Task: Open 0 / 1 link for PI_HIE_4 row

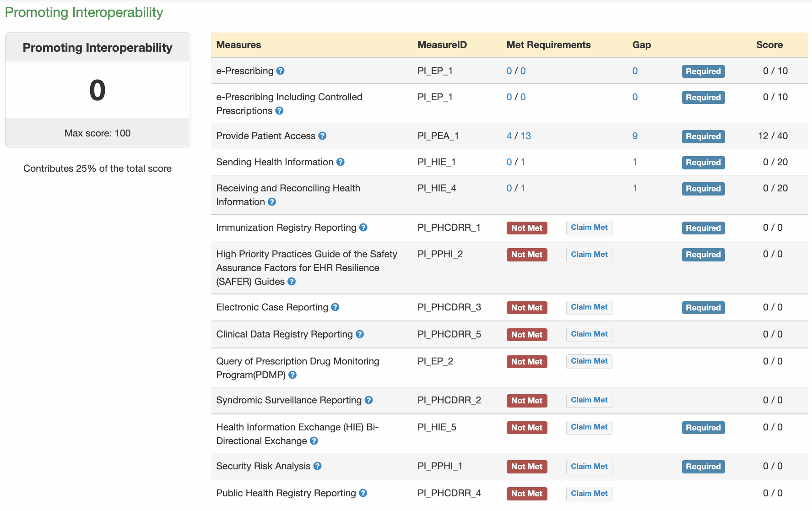Action: [516, 188]
